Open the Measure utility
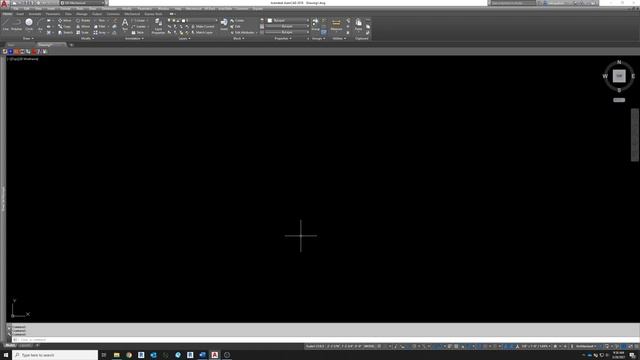 pyautogui.click(x=336, y=24)
